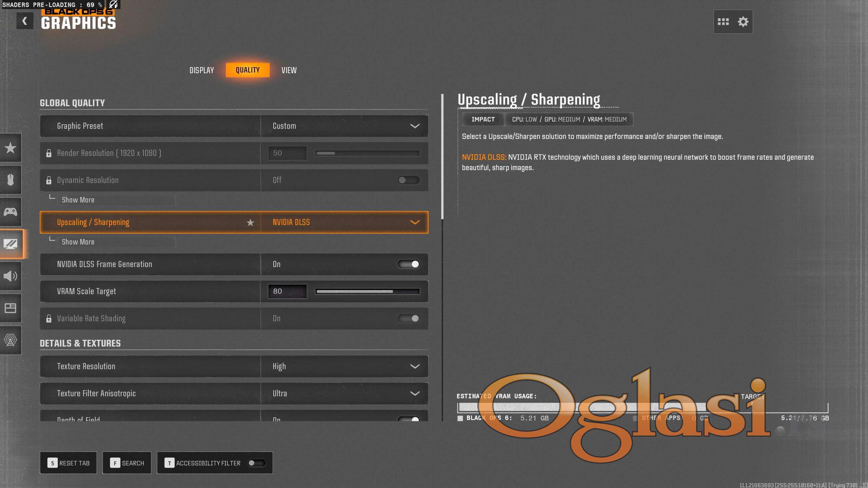Open the audio speaker sidebar icon

[10, 276]
